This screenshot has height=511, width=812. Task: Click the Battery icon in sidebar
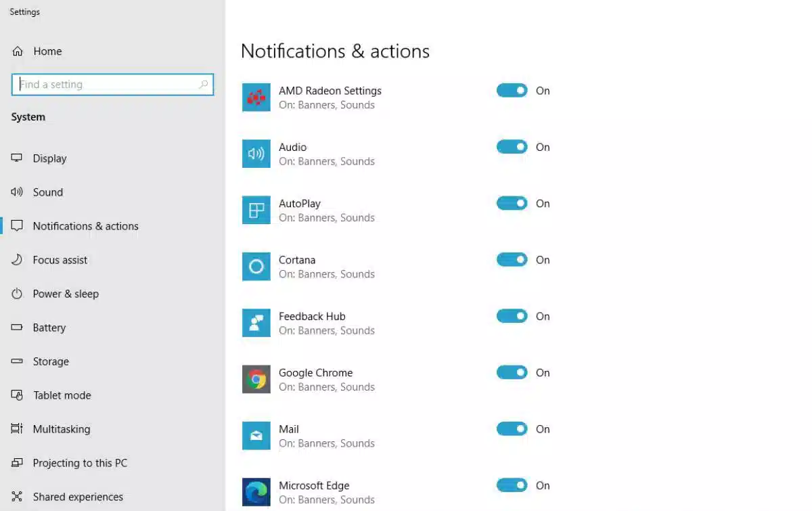(x=17, y=328)
